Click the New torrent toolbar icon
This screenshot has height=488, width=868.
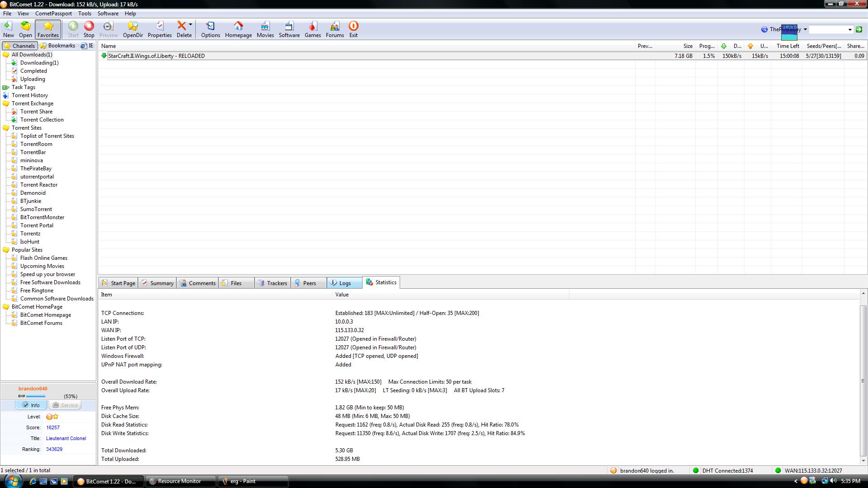tap(8, 29)
